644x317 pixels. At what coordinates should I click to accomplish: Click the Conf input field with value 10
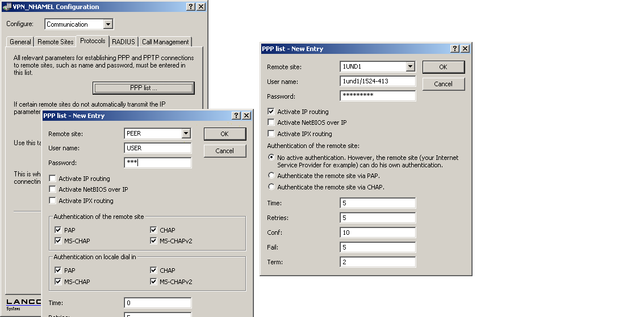[x=378, y=233]
